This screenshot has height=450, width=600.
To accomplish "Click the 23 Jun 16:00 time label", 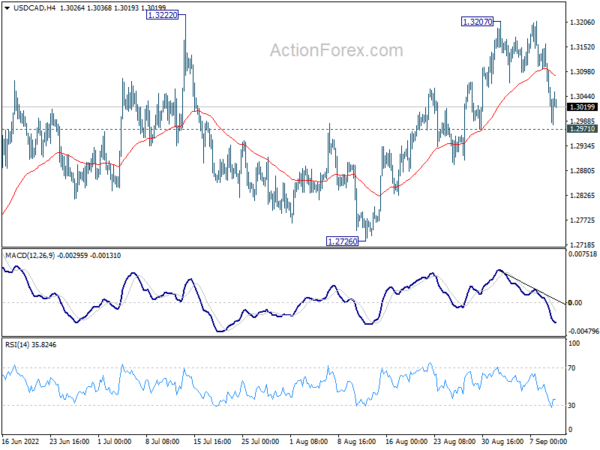I will [x=70, y=442].
